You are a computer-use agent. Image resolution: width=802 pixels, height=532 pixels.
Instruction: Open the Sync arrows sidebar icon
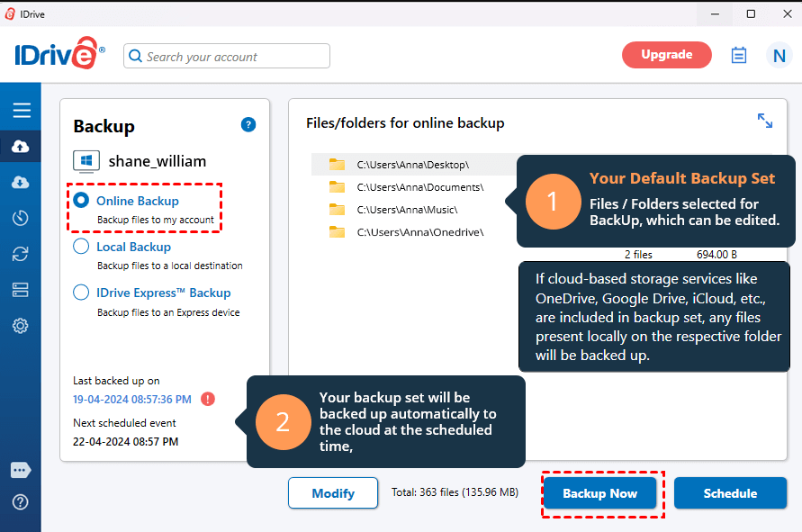pyautogui.click(x=21, y=254)
